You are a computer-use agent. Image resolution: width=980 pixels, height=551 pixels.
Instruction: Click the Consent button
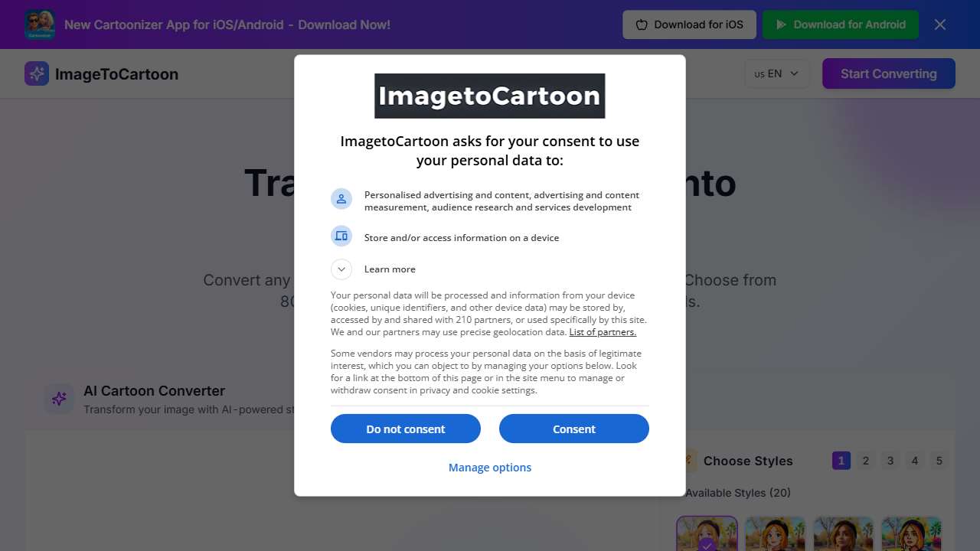pos(573,429)
